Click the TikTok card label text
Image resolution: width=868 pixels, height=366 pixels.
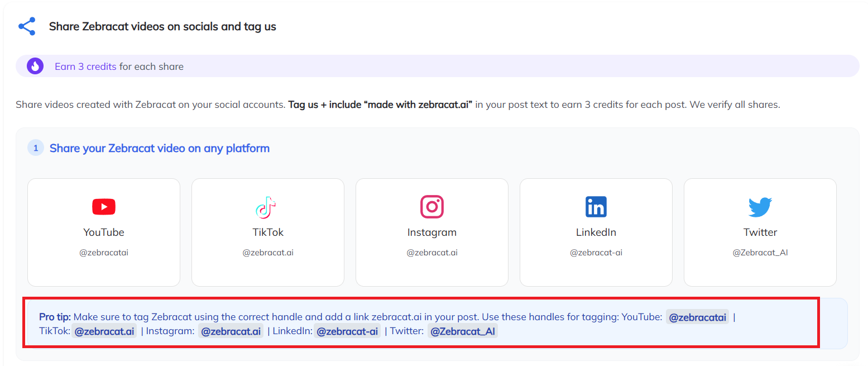click(268, 232)
